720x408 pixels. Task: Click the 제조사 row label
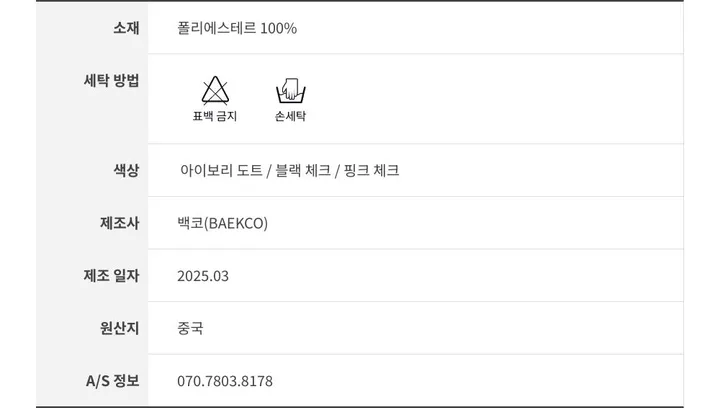(120, 223)
